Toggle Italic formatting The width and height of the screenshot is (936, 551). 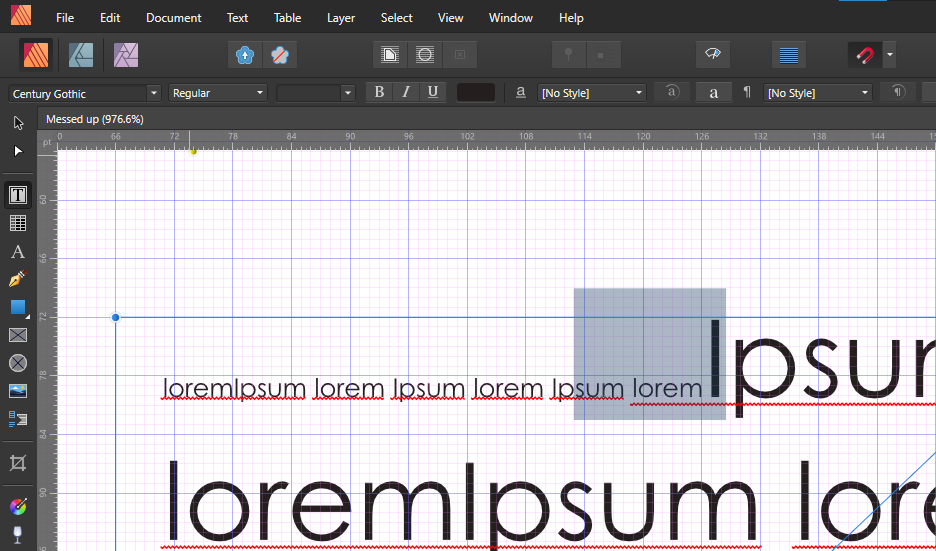coord(406,93)
